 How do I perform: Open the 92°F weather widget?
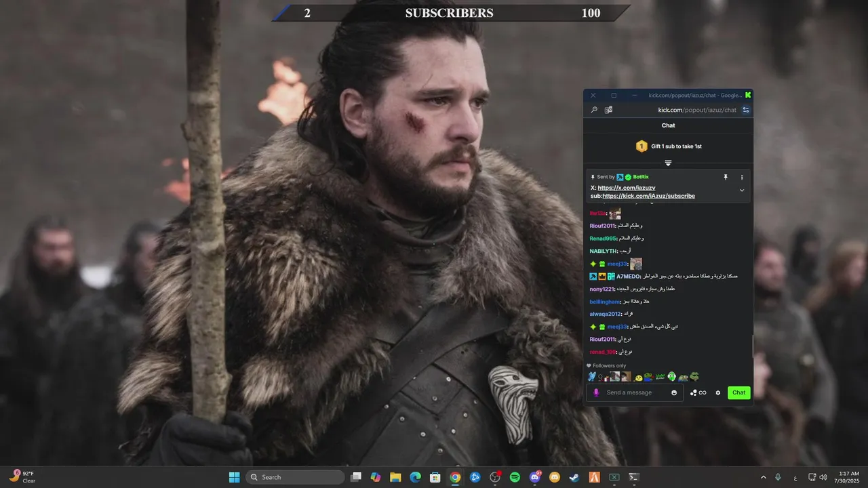(22, 477)
